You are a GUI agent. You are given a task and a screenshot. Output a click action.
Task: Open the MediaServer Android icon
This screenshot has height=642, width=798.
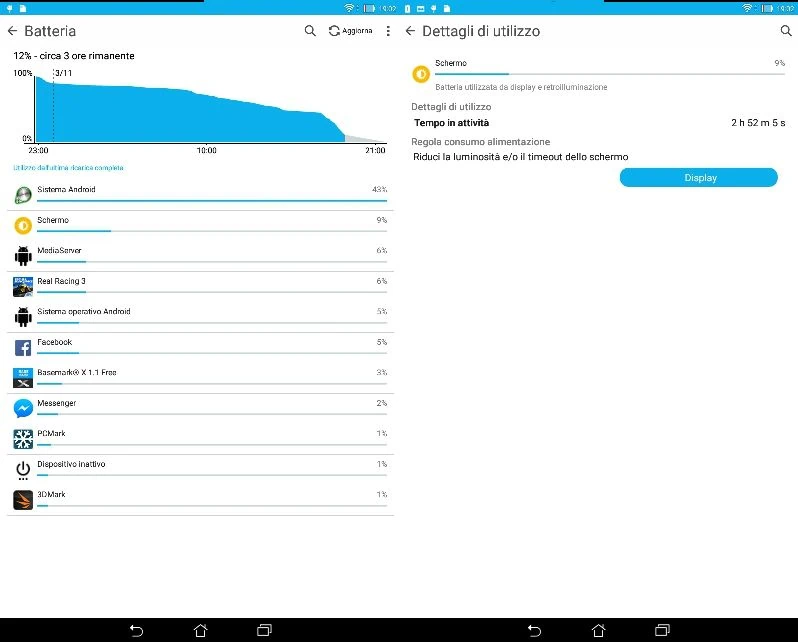tap(23, 256)
